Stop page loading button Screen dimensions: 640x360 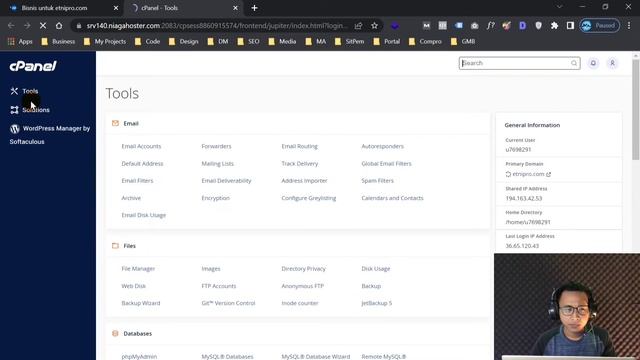[x=43, y=26]
